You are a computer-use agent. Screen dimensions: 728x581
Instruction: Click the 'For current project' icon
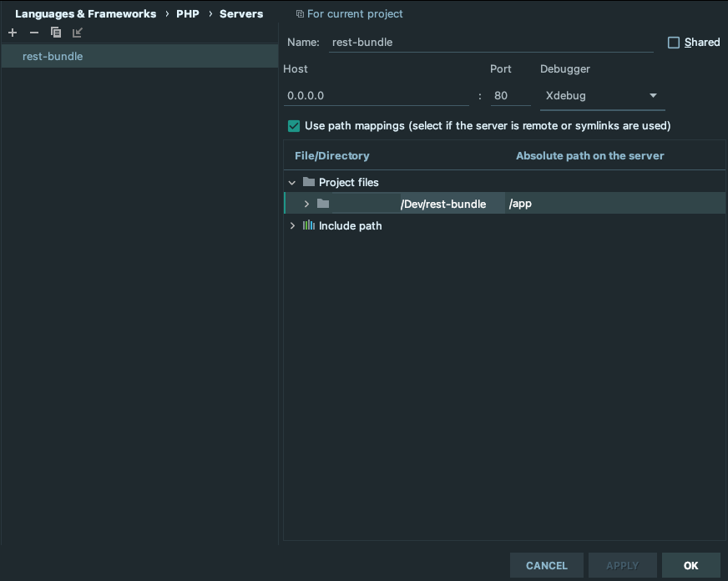[x=300, y=14]
